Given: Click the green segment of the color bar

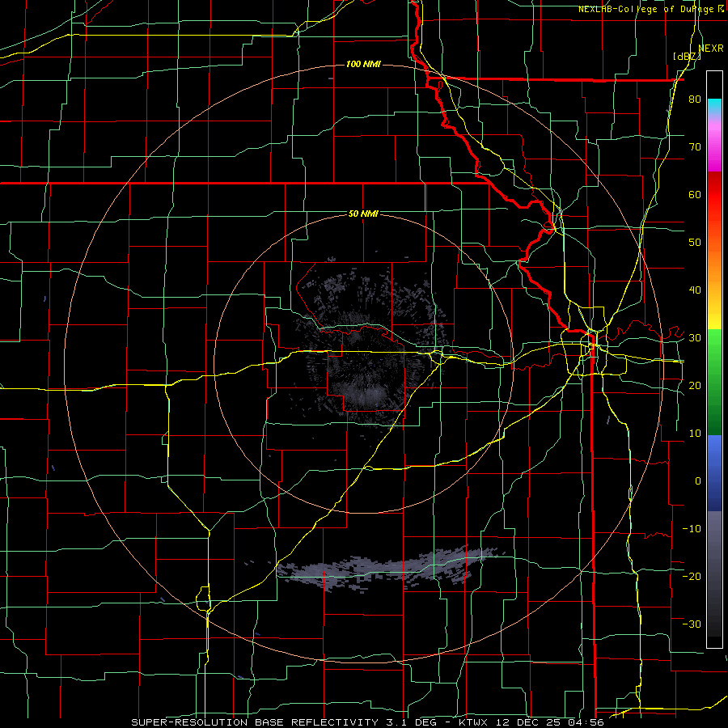Looking at the screenshot, I should click(x=714, y=382).
